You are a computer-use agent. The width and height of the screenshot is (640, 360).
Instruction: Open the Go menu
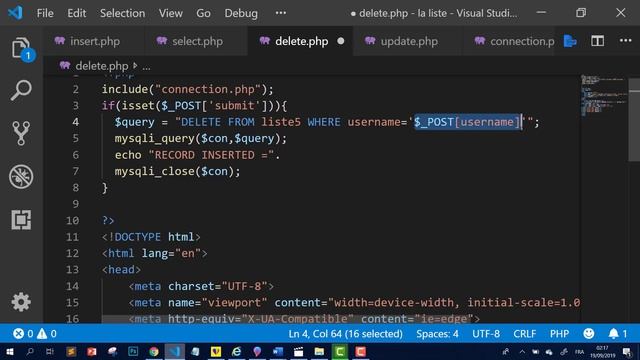coord(203,13)
